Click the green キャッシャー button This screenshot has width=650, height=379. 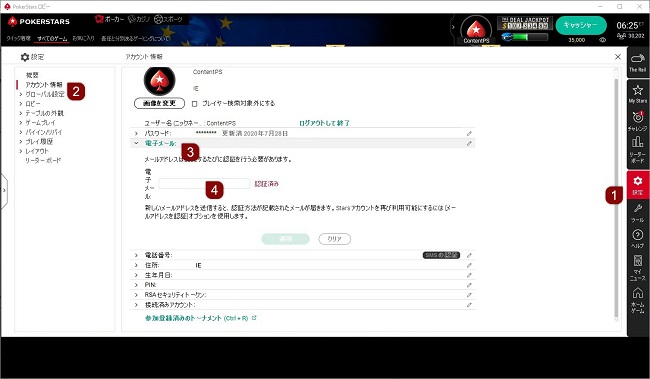click(581, 26)
